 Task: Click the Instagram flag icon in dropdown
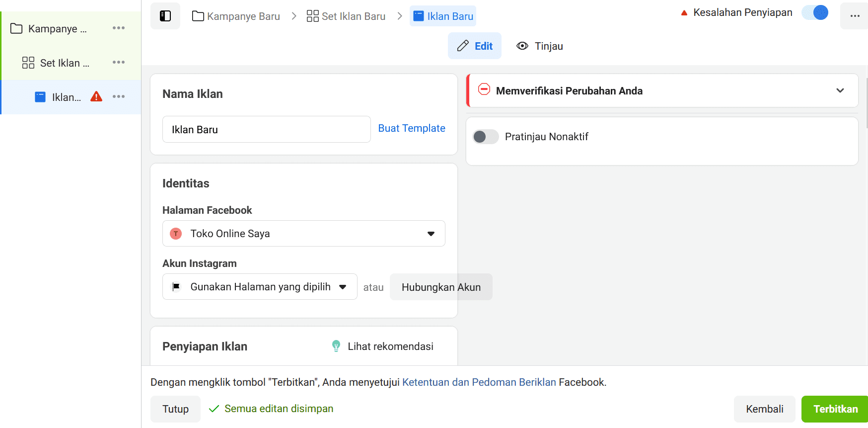point(176,287)
